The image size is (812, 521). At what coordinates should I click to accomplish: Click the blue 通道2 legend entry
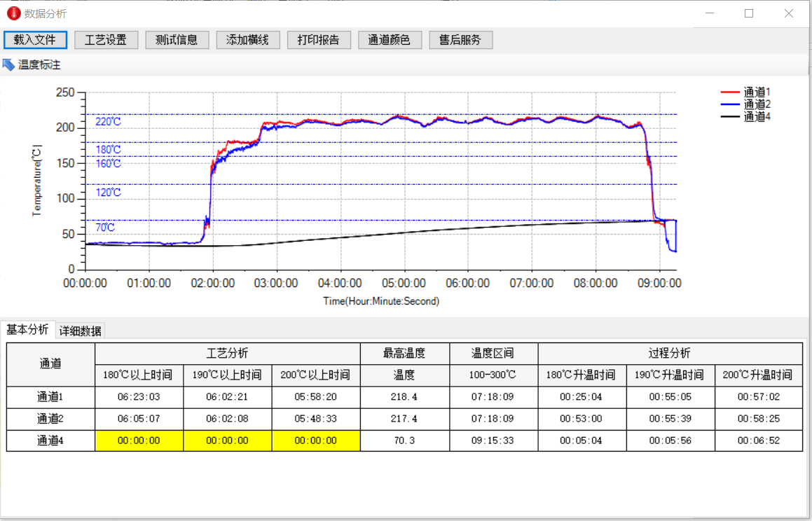[746, 104]
